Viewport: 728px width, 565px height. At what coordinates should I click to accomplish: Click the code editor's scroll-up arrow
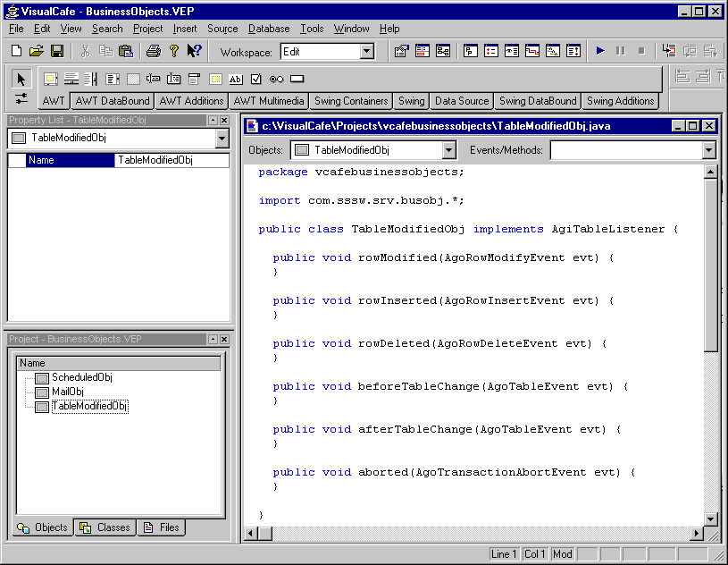click(710, 173)
